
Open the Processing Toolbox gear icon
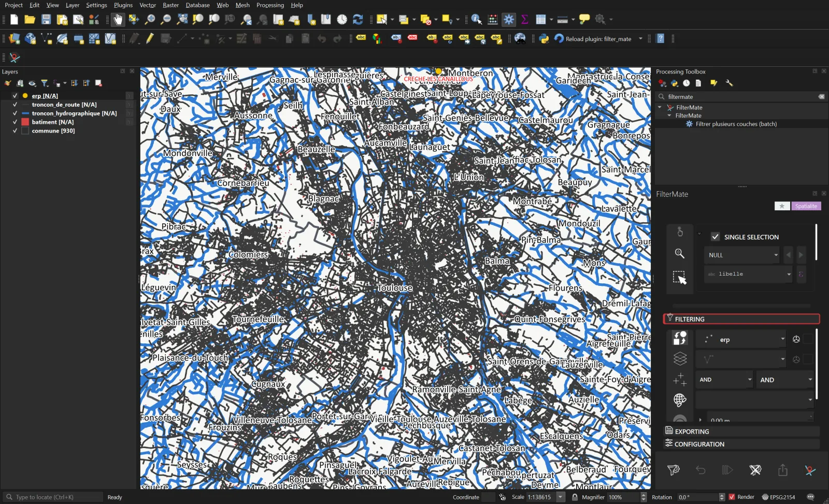pos(509,20)
